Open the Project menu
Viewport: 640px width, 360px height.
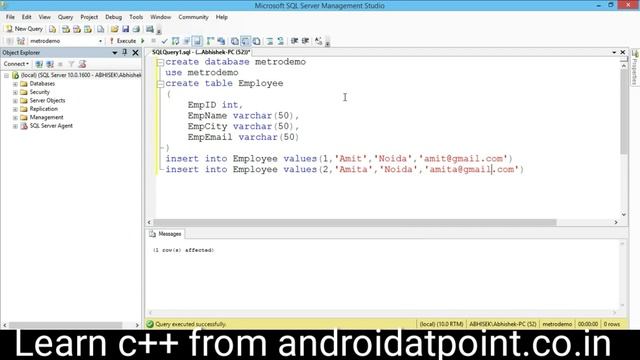coord(89,17)
